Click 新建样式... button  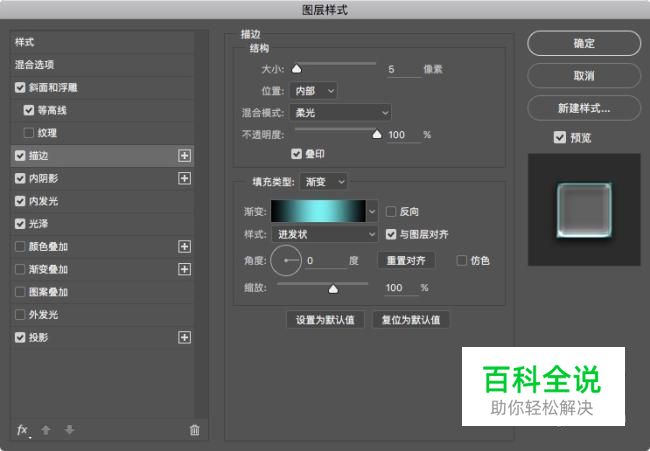pos(584,108)
